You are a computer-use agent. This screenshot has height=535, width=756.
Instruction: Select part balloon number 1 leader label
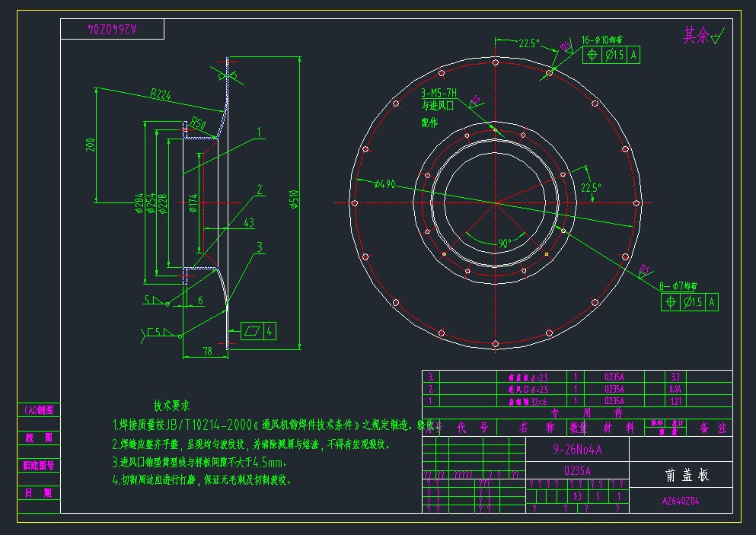pyautogui.click(x=260, y=132)
